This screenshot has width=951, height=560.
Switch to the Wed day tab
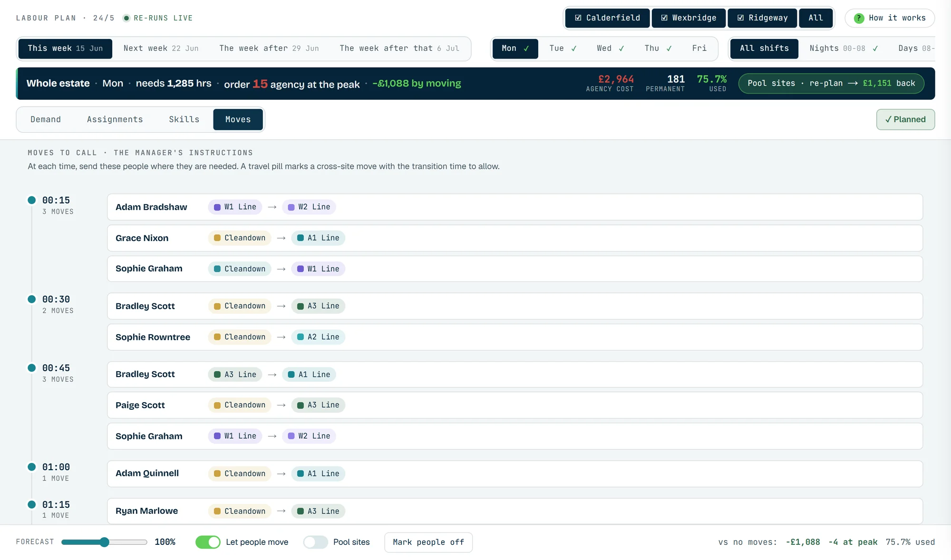[611, 48]
